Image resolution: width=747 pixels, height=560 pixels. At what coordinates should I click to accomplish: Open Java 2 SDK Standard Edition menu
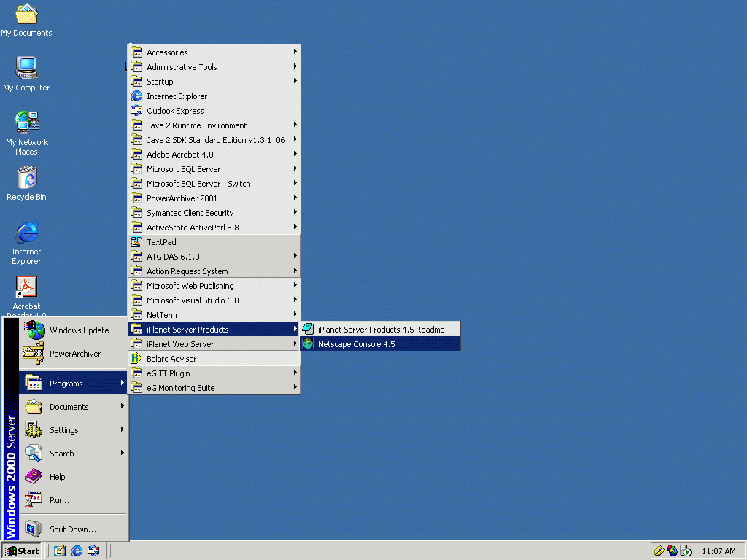pos(214,140)
